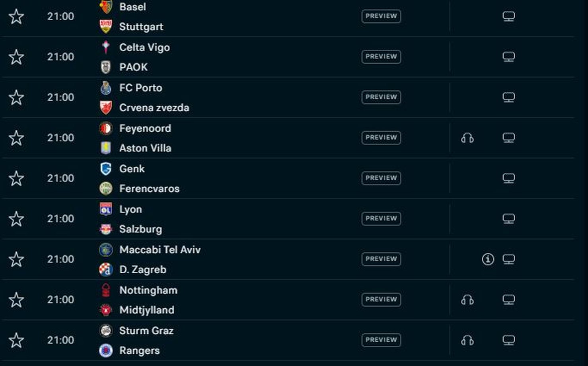Open the preview for Celta Vigo vs PAOK
This screenshot has height=366, width=588.
pos(381,56)
